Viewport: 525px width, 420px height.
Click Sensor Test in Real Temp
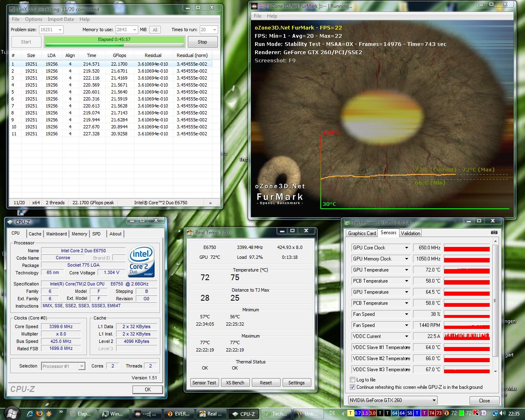204,383
